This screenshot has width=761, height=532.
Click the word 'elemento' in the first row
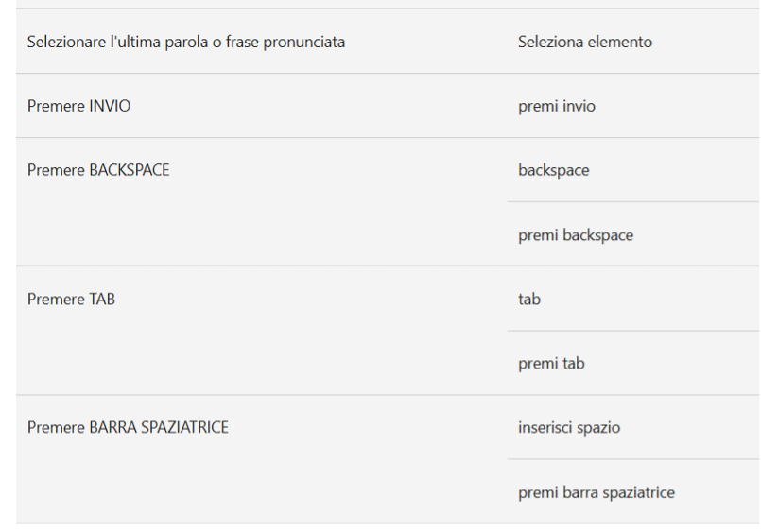621,43
